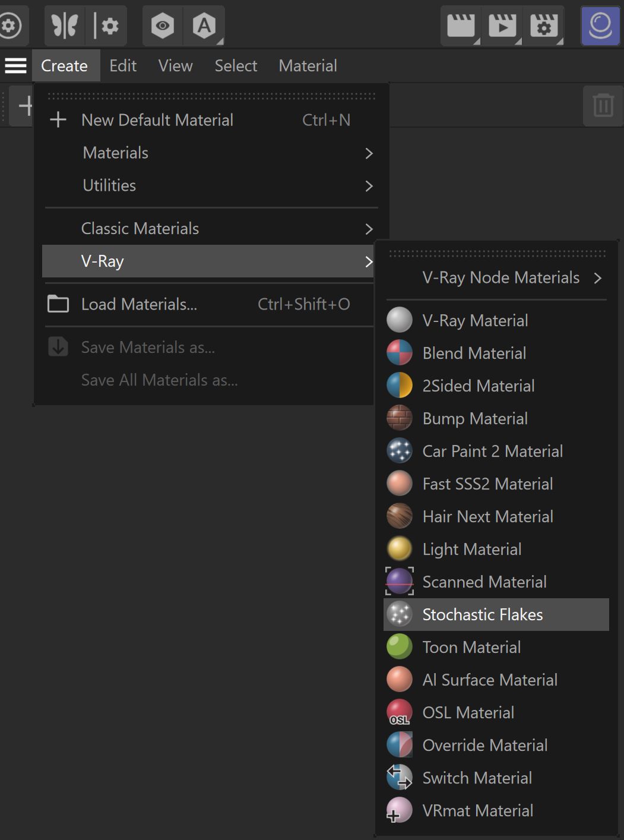Open the V-Ray Node Materials submenu
Image resolution: width=624 pixels, height=840 pixels.
point(496,278)
